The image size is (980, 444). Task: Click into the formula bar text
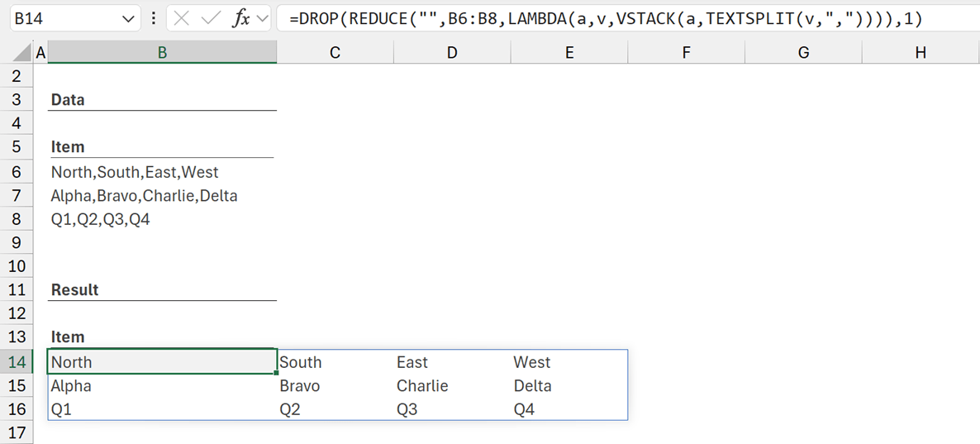pyautogui.click(x=620, y=19)
